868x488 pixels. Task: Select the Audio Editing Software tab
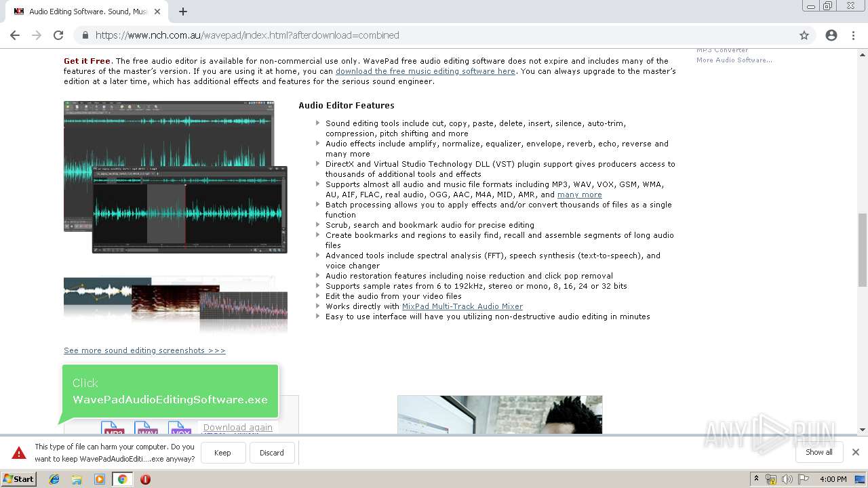point(86,12)
